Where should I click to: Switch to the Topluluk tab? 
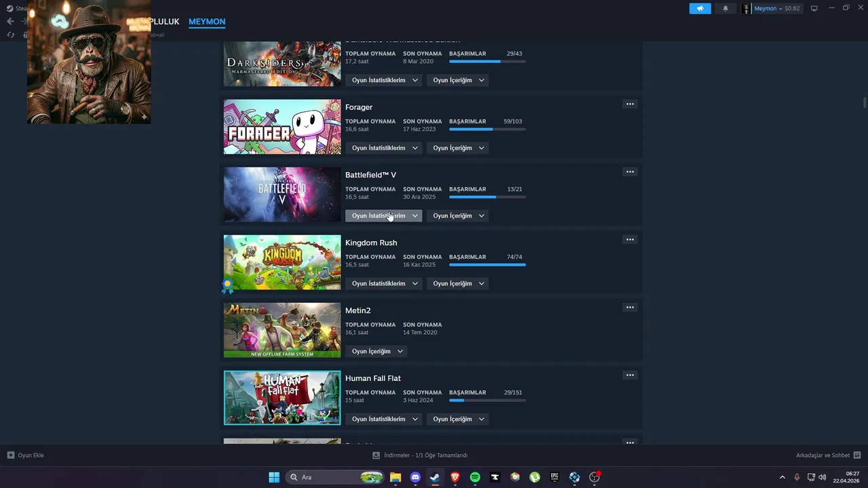165,22
